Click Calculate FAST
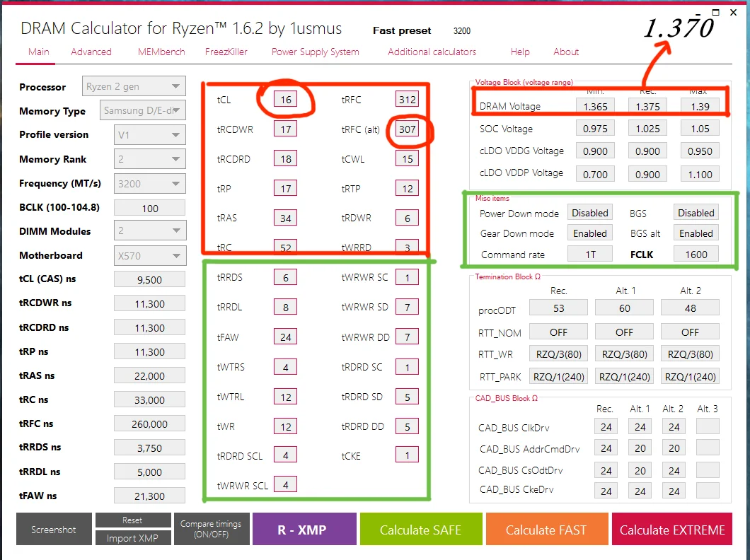 point(546,529)
